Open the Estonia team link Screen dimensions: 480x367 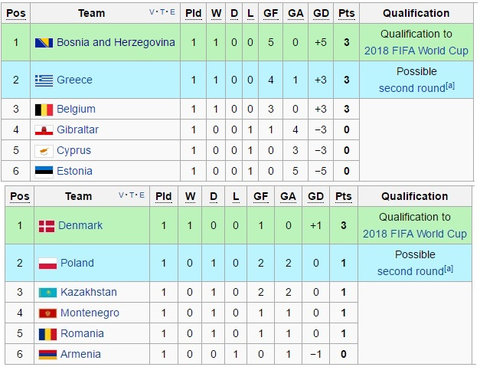tap(74, 171)
